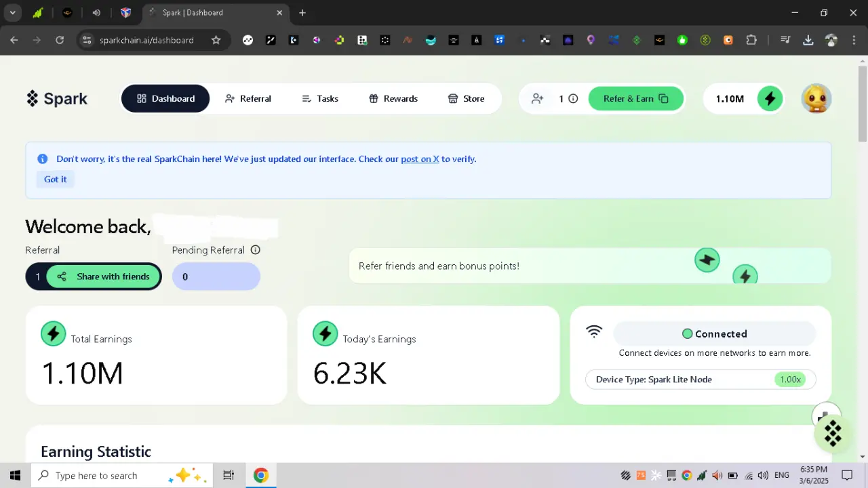Click the add-friend referral count icon
868x488 pixels.
[538, 98]
